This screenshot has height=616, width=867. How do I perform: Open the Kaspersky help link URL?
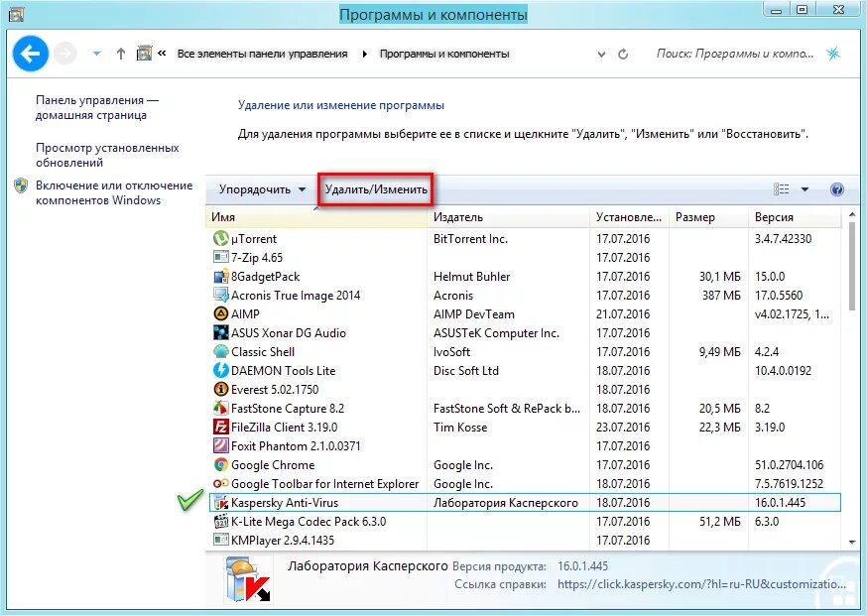(701, 584)
